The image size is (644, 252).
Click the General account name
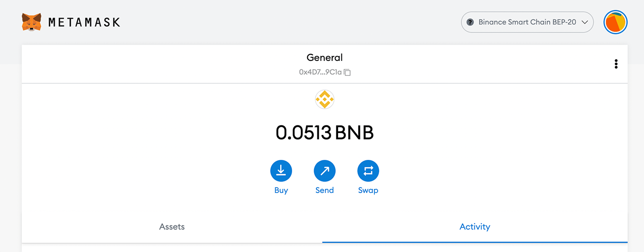click(325, 58)
